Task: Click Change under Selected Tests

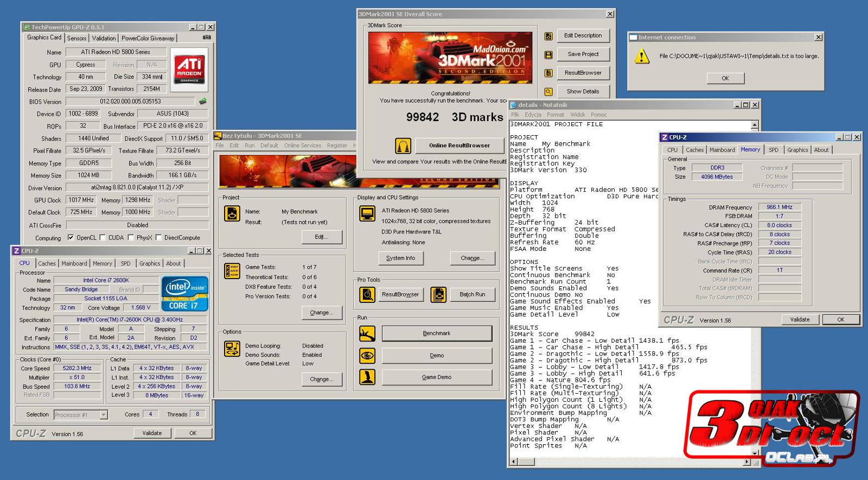Action: (x=322, y=313)
